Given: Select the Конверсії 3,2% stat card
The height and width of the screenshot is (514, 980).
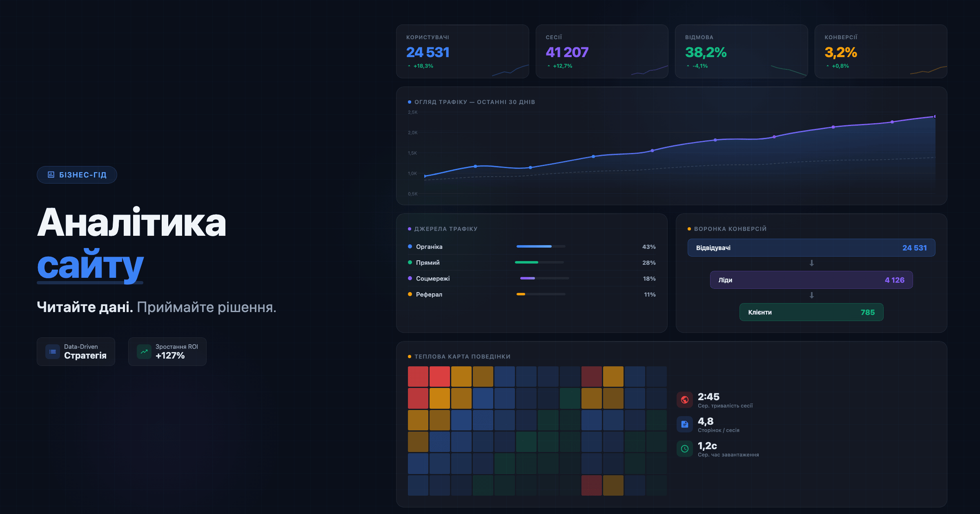Looking at the screenshot, I should tap(881, 51).
